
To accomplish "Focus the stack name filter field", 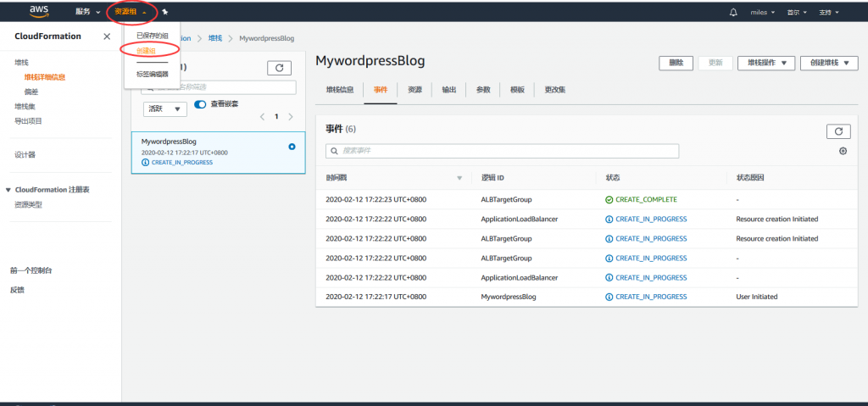I will point(219,87).
